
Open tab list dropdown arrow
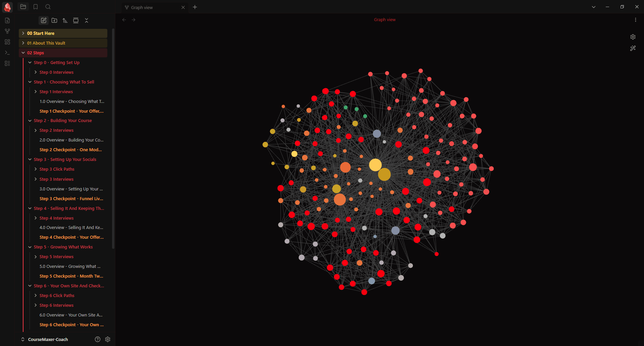tap(594, 7)
